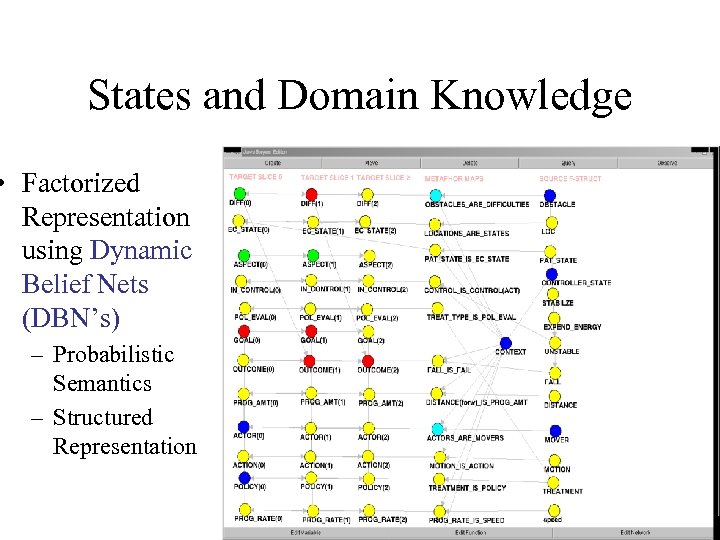Click the PAT_STATE_IS_EC_STATE node
720x540 pixels.
pyautogui.click(x=434, y=250)
